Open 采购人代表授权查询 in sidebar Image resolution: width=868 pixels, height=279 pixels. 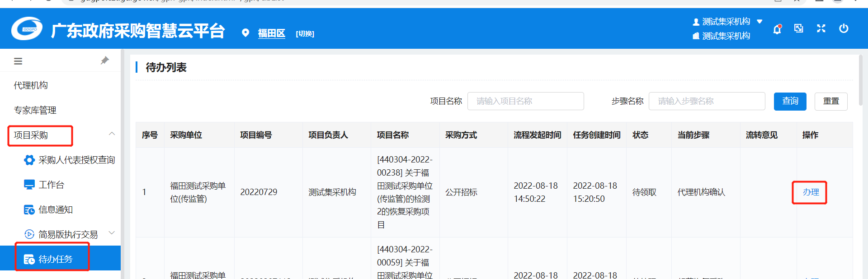point(76,160)
